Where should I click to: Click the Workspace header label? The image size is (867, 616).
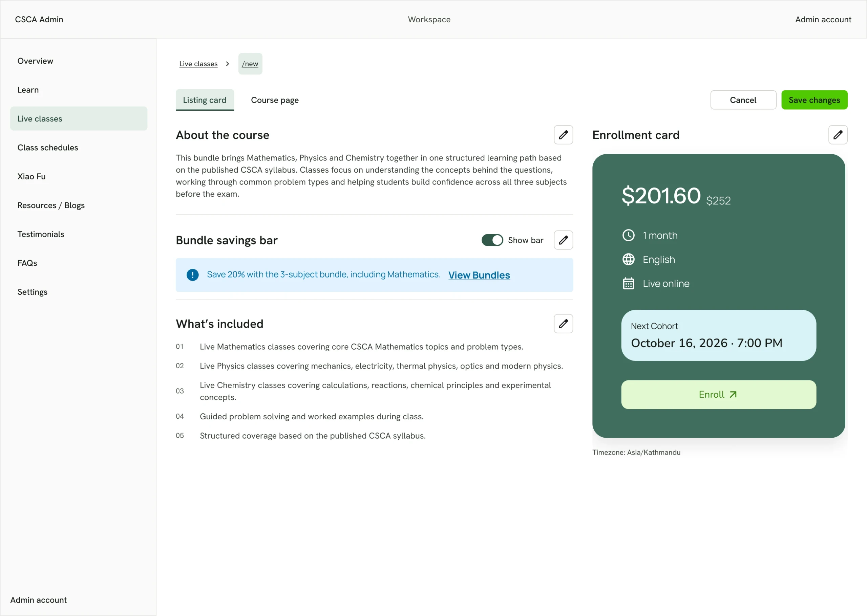429,19
